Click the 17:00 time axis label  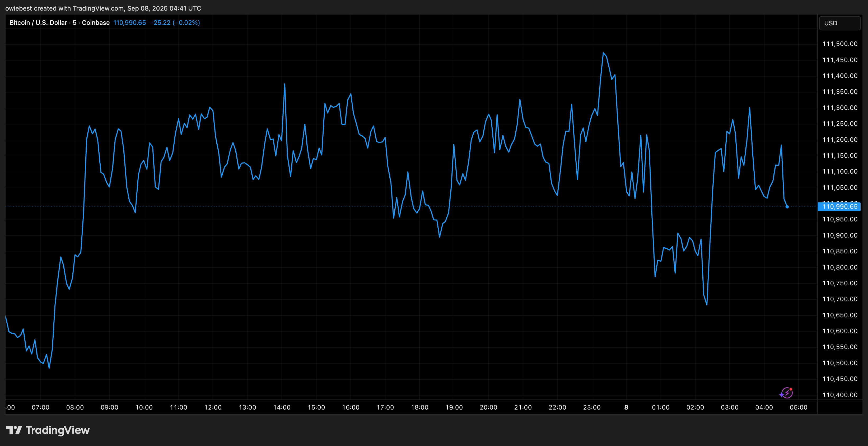(x=385, y=407)
